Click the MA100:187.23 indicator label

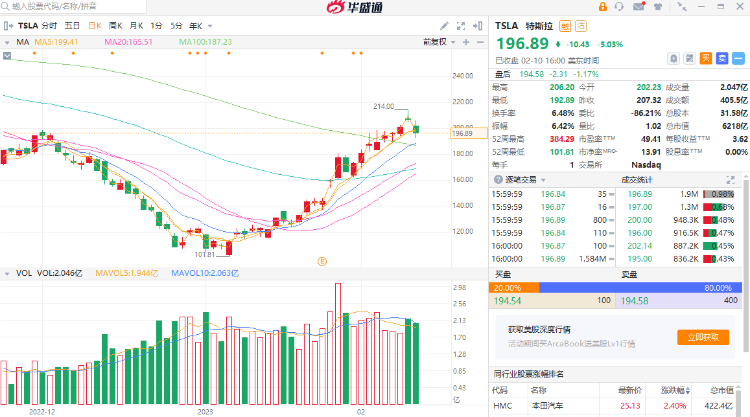pyautogui.click(x=205, y=42)
